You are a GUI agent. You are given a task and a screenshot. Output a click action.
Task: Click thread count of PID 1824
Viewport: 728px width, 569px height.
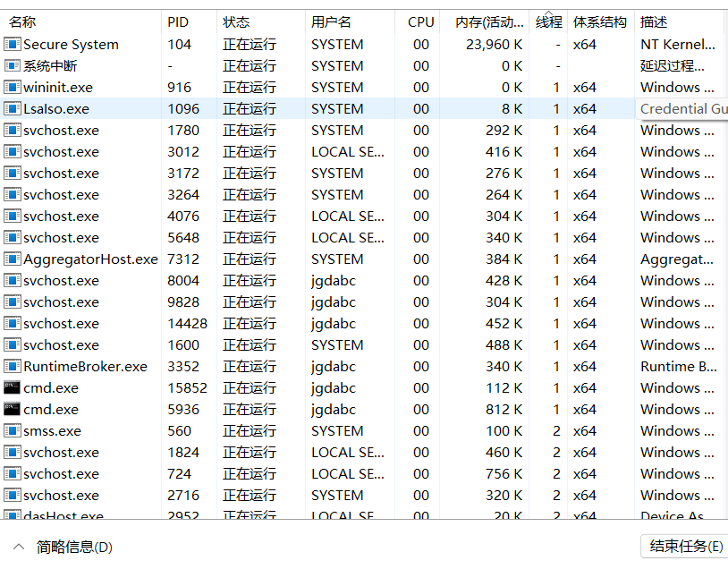coord(556,453)
